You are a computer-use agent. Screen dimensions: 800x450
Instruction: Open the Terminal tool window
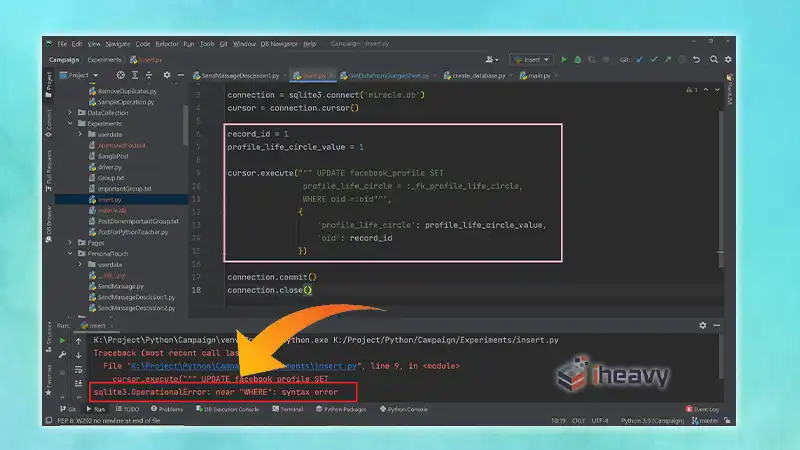[x=288, y=409]
